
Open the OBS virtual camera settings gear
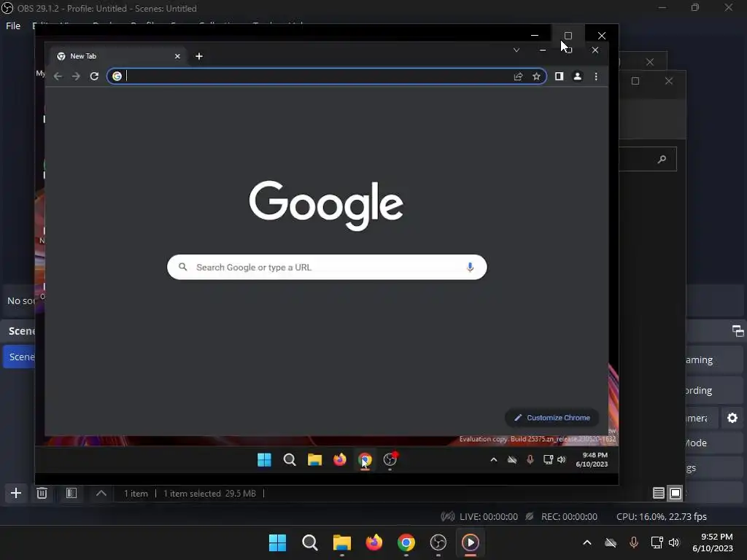pyautogui.click(x=732, y=418)
